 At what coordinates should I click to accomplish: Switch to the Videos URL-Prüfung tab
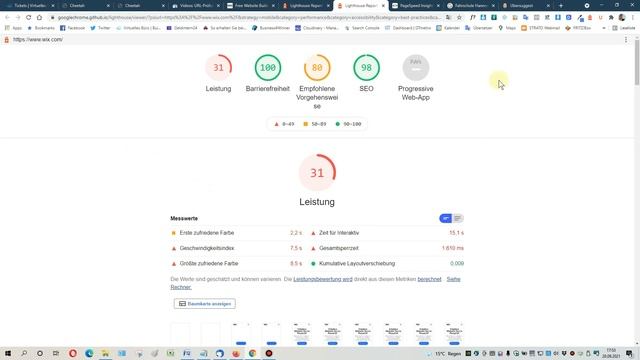click(196, 6)
